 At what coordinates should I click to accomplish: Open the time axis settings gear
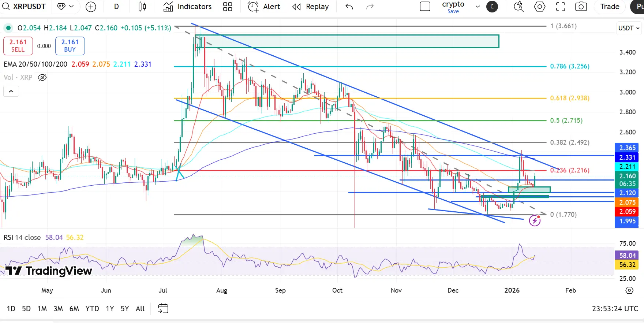click(629, 290)
